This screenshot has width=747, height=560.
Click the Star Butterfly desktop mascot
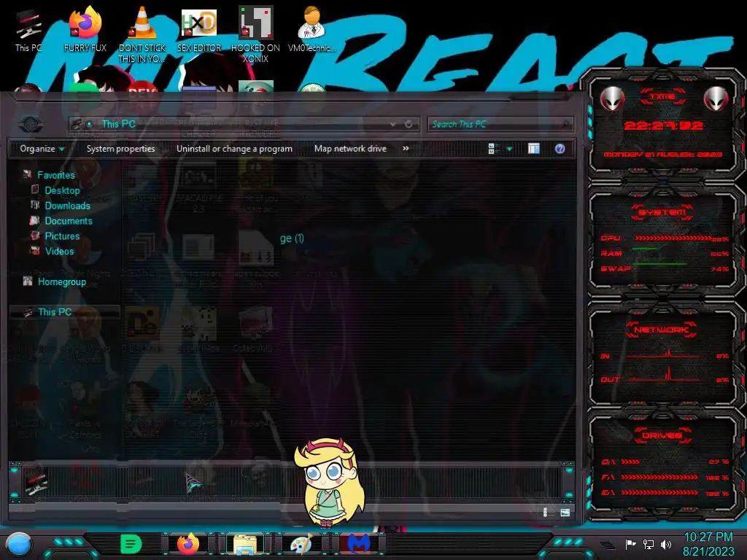coord(329,482)
